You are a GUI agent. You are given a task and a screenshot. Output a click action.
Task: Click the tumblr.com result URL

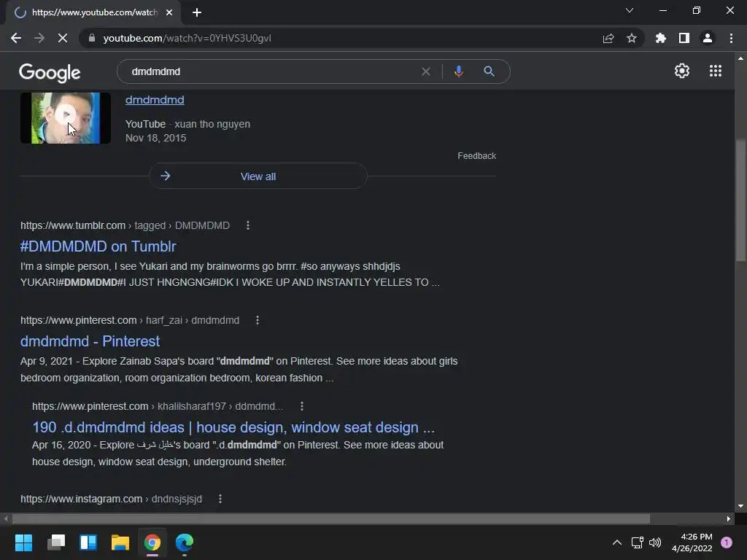[x=125, y=225]
